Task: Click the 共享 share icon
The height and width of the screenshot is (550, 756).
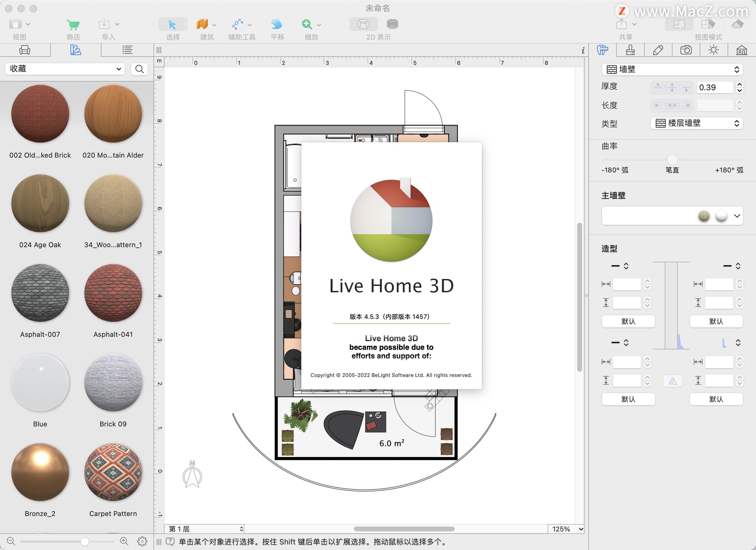Action: coord(621,24)
